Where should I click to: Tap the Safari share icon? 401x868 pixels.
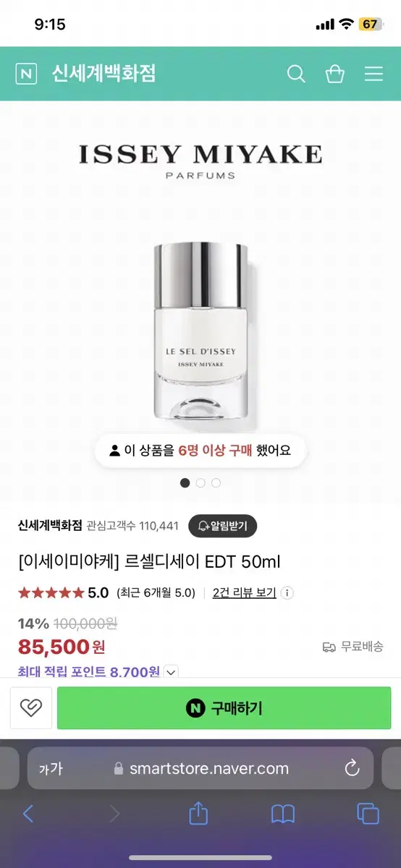click(198, 814)
